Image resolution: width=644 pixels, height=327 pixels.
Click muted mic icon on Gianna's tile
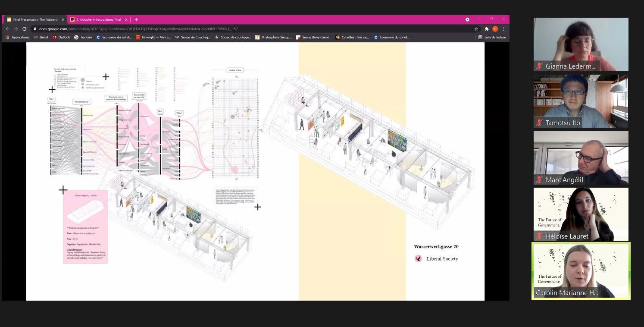point(539,66)
